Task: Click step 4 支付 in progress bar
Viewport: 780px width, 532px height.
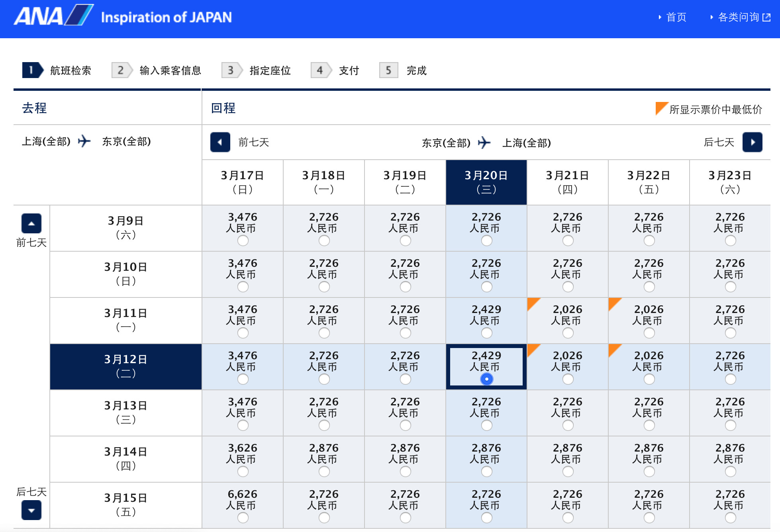Action: [x=349, y=70]
